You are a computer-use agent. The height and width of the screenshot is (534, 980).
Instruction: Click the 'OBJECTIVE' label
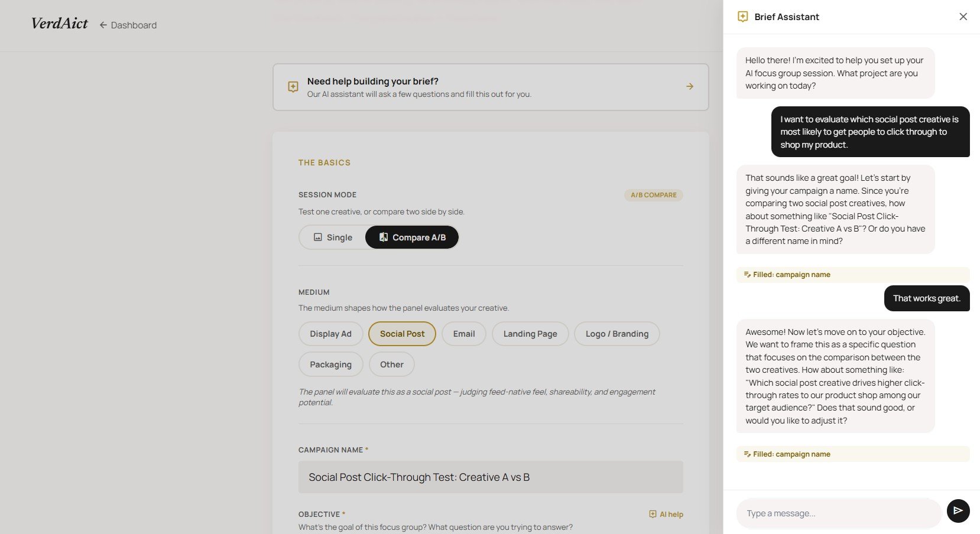(x=319, y=515)
